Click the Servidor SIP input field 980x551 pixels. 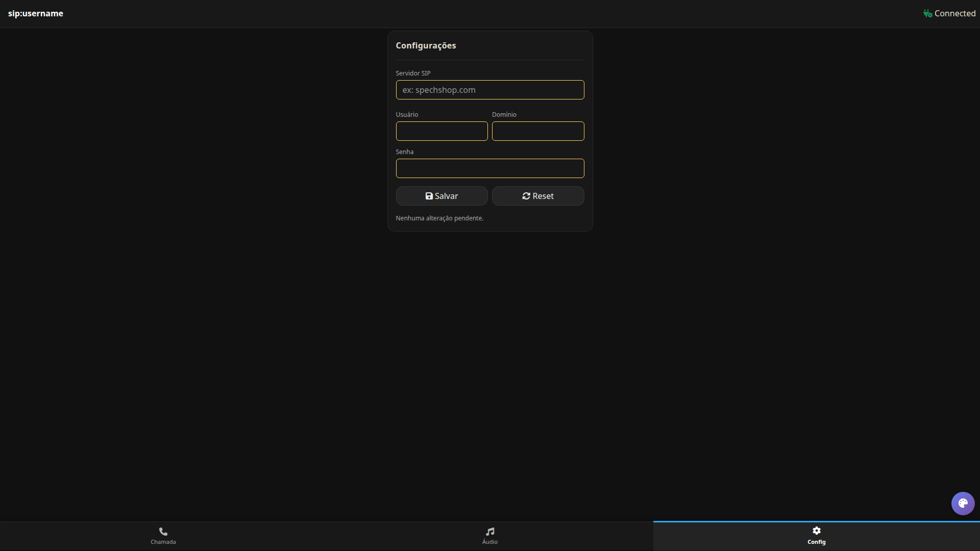click(x=489, y=90)
